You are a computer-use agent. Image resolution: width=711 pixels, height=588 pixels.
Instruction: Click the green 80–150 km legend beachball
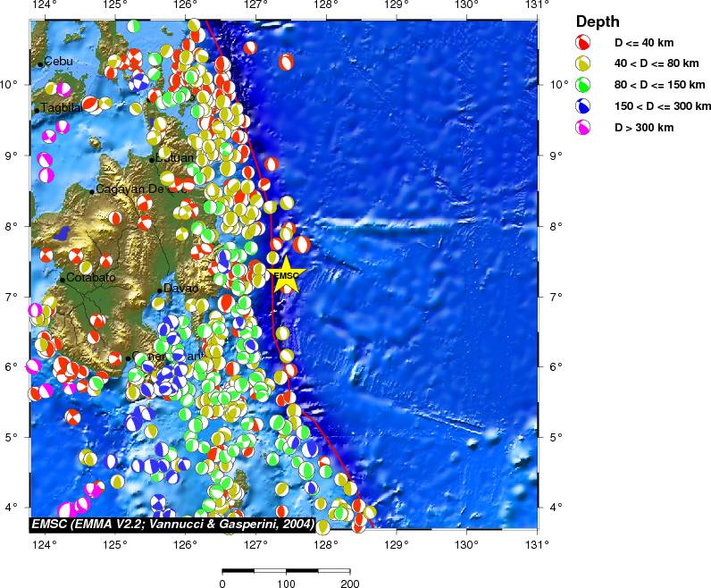click(582, 85)
